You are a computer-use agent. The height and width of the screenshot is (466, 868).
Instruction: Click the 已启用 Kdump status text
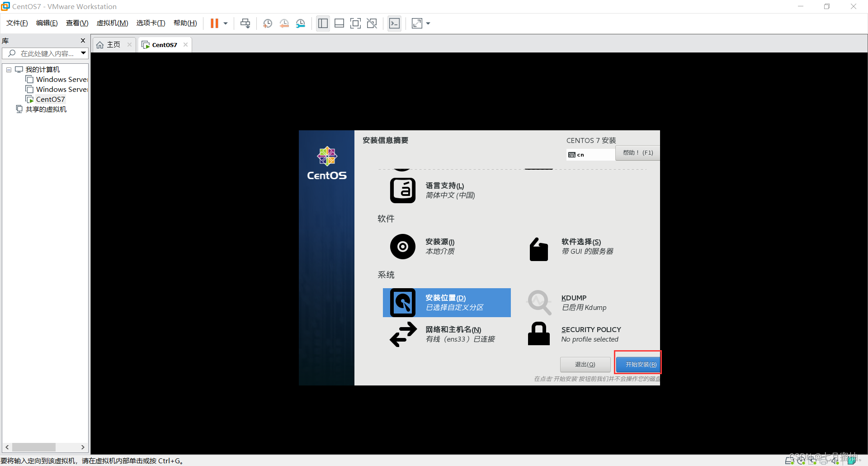point(584,308)
